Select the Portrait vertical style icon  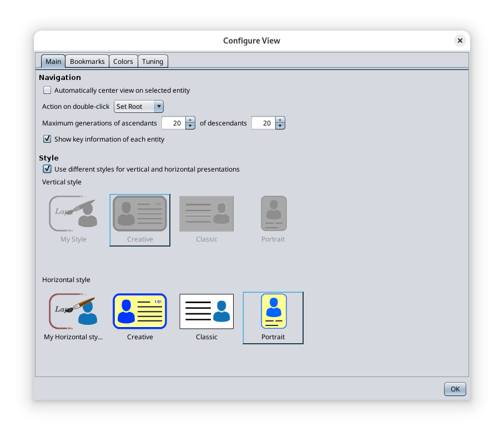[274, 214]
